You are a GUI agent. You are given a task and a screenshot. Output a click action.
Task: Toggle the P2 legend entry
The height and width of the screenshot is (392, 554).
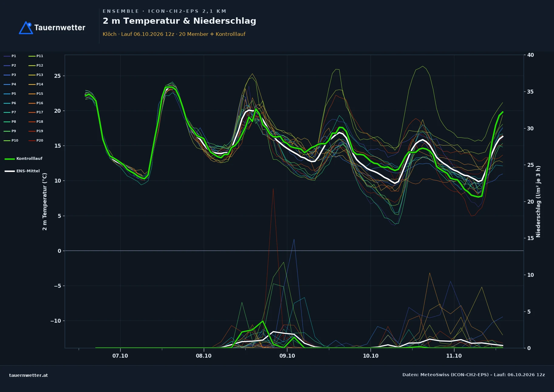[10, 65]
